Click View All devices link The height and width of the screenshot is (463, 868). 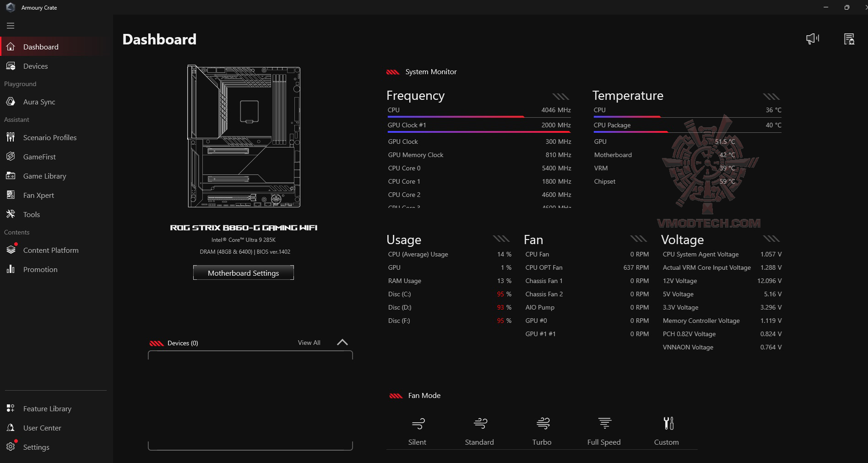click(x=309, y=343)
